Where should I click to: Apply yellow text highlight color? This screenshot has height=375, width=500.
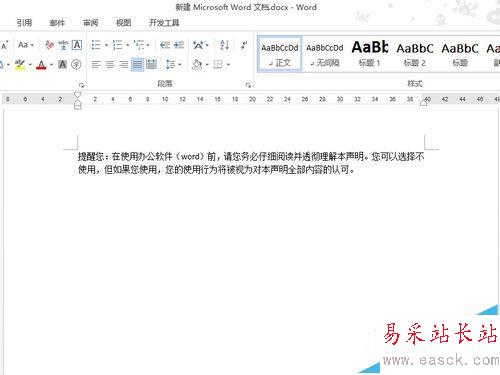pyautogui.click(x=20, y=64)
